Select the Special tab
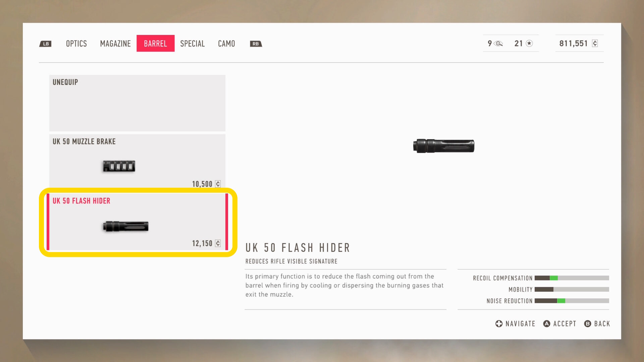 click(x=193, y=44)
